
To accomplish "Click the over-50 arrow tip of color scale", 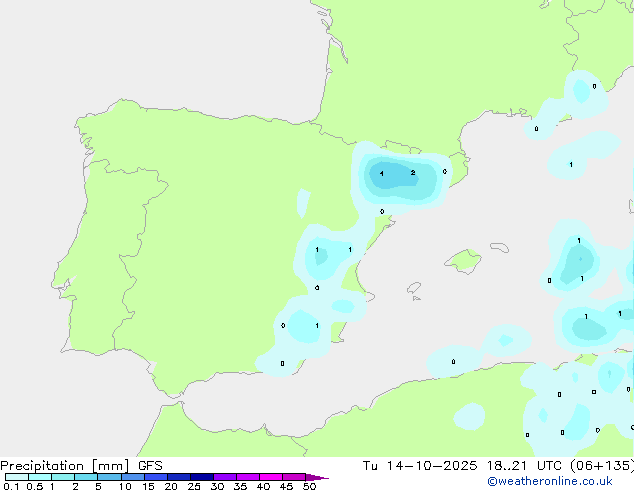I will point(317,477).
